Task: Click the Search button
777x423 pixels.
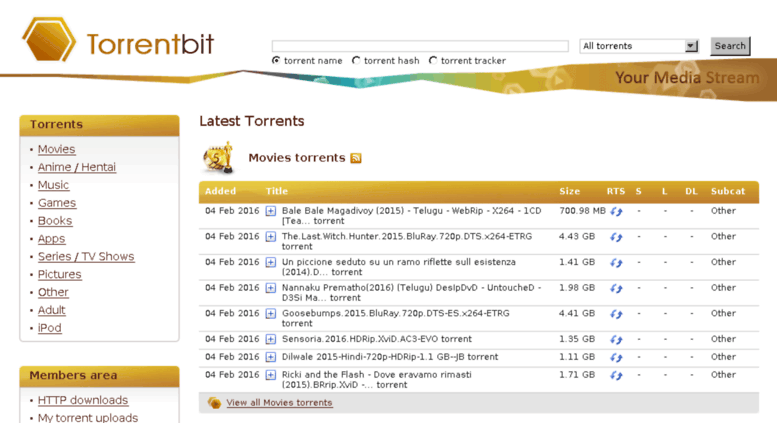Action: (x=730, y=46)
